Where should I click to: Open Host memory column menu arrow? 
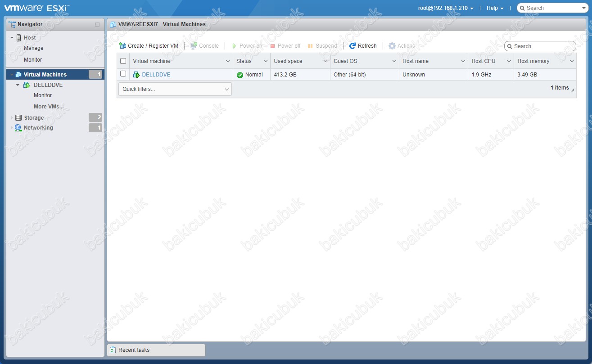coord(572,61)
